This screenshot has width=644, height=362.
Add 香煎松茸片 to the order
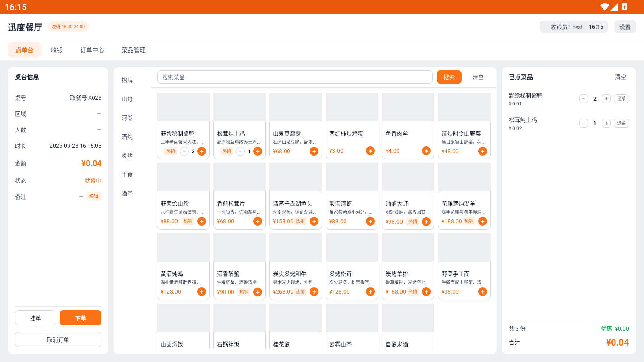(x=258, y=221)
